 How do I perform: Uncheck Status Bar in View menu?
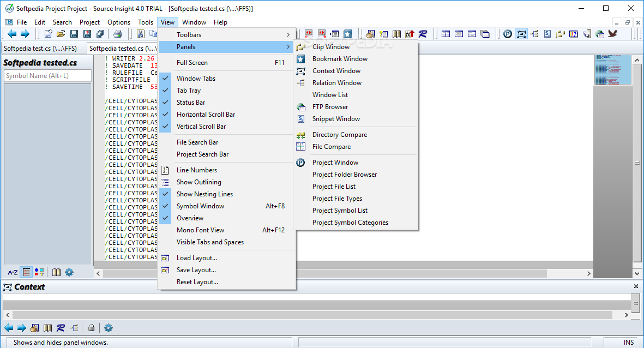click(191, 103)
